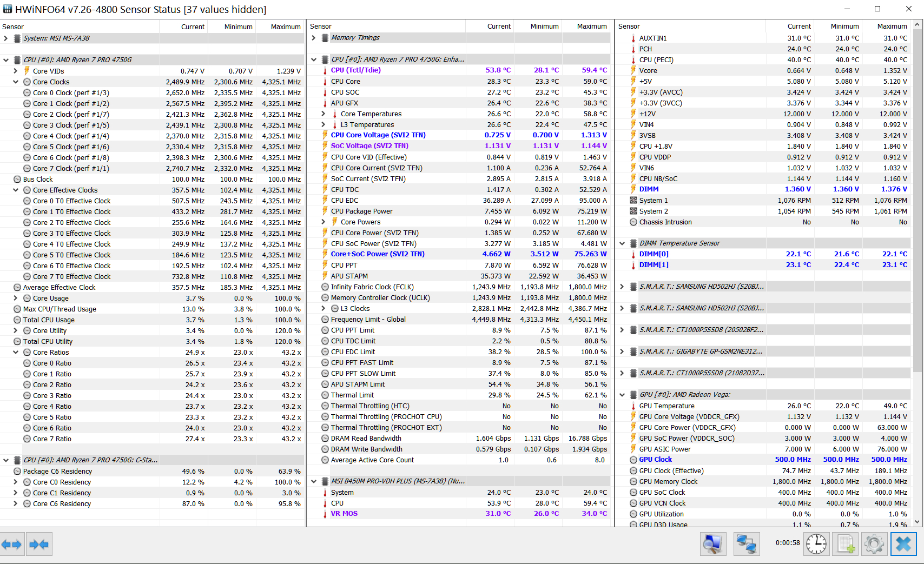The image size is (924, 564).
Task: Select the CPU Core Voltage (SVI2 TFN) row
Action: click(x=459, y=135)
